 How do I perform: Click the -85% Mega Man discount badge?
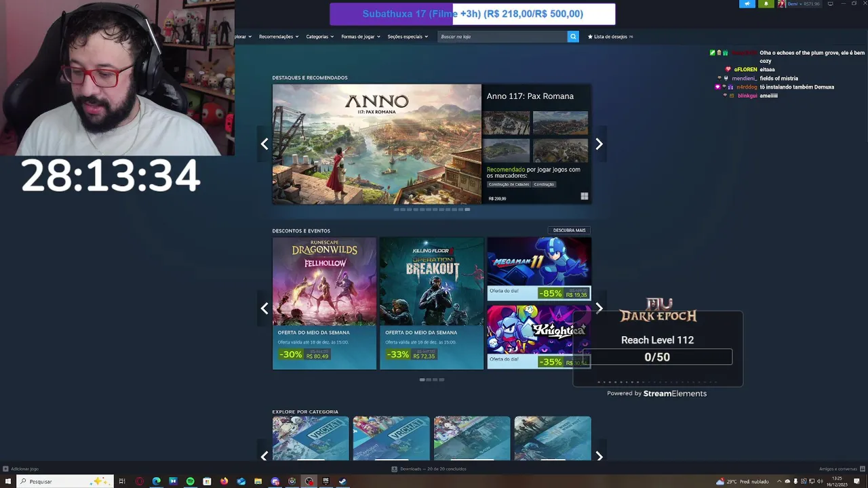pos(551,293)
